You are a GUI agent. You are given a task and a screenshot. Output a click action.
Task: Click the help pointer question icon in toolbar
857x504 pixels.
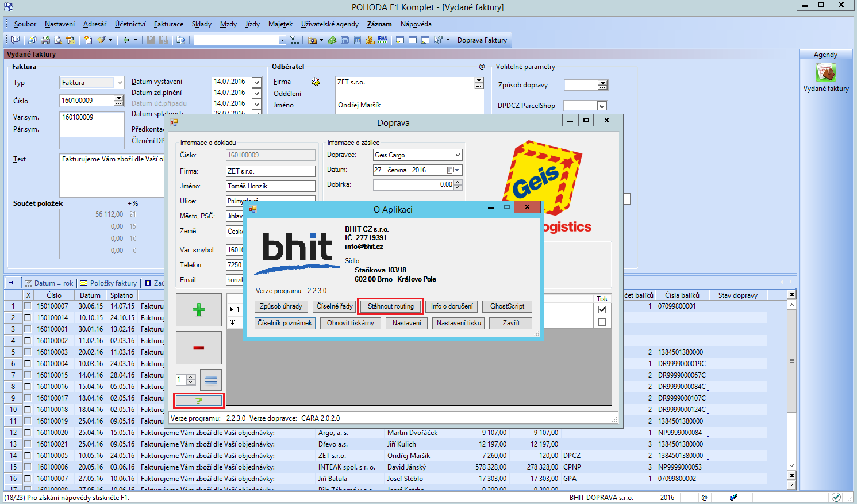click(439, 40)
